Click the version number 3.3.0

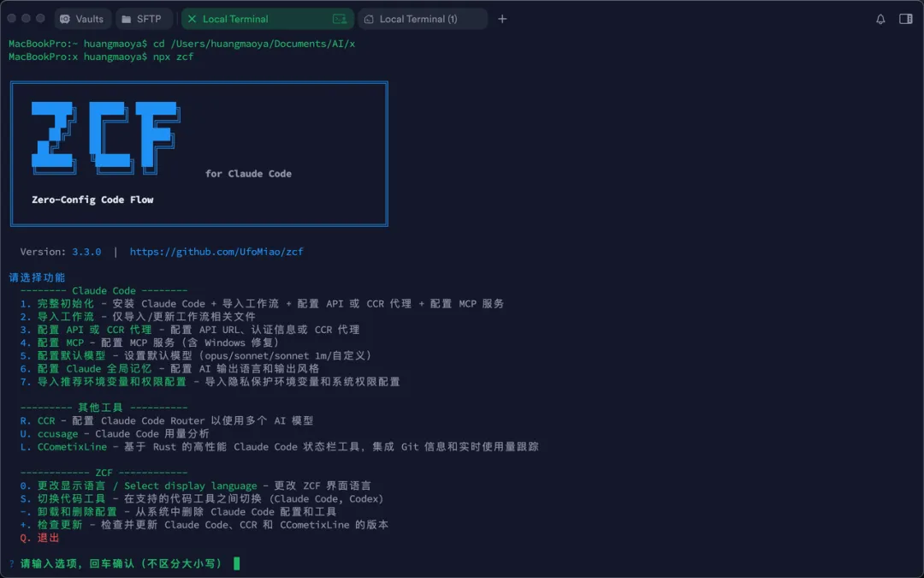[x=86, y=252]
